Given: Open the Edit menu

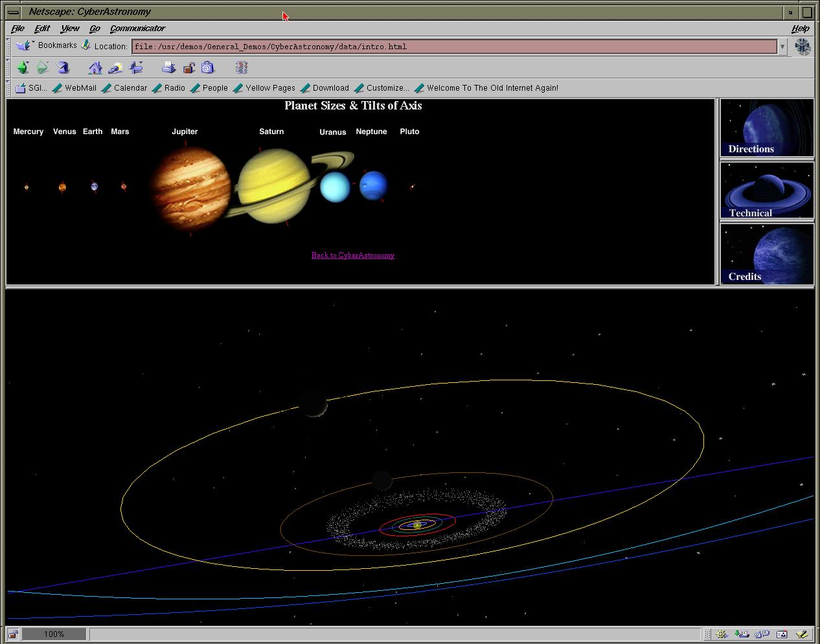Looking at the screenshot, I should coord(42,29).
